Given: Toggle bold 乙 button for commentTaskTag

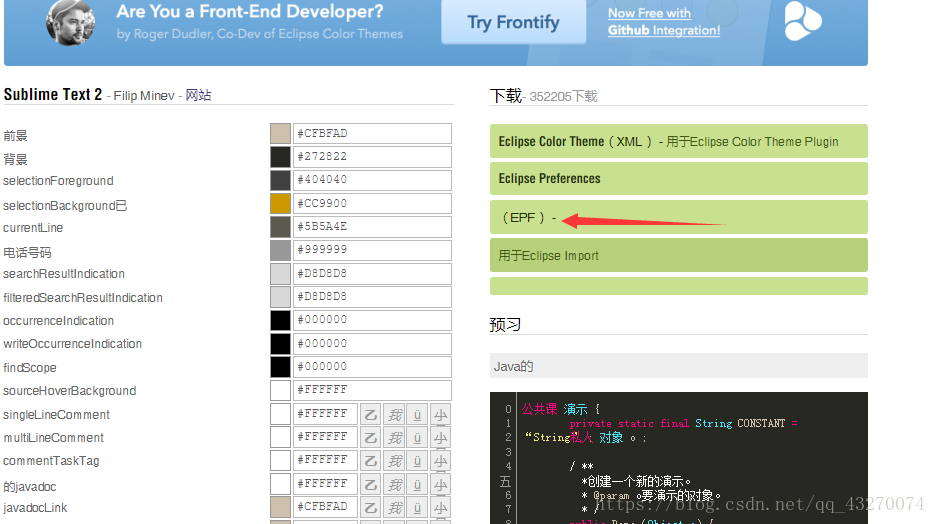Looking at the screenshot, I should (x=371, y=461).
